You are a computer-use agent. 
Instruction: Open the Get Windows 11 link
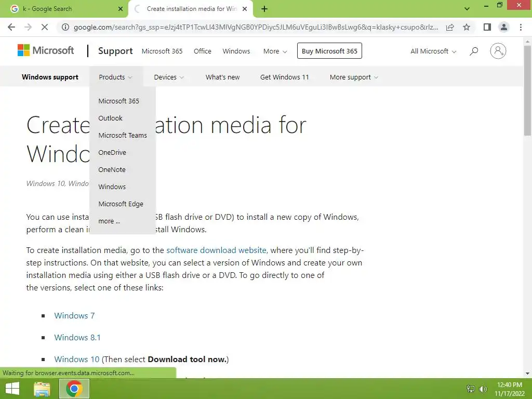tap(284, 77)
